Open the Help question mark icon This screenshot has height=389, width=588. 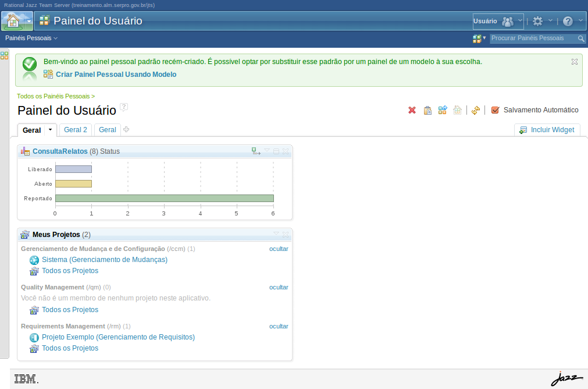click(568, 21)
